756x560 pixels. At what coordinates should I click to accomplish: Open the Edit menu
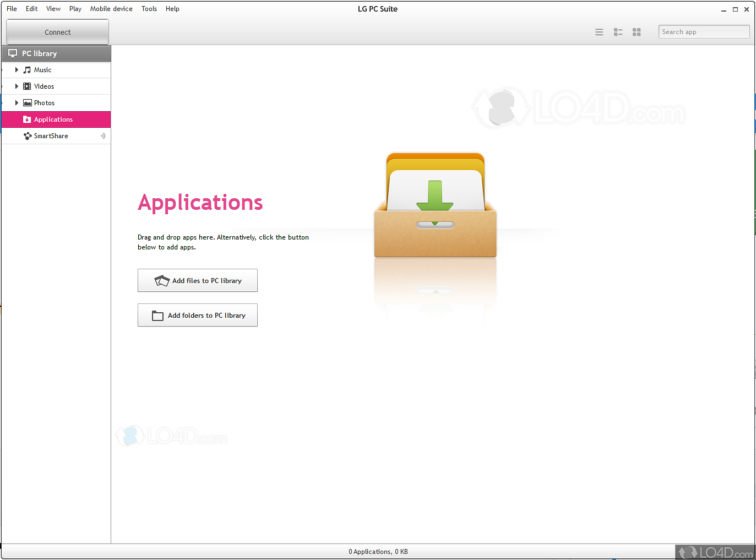31,9
